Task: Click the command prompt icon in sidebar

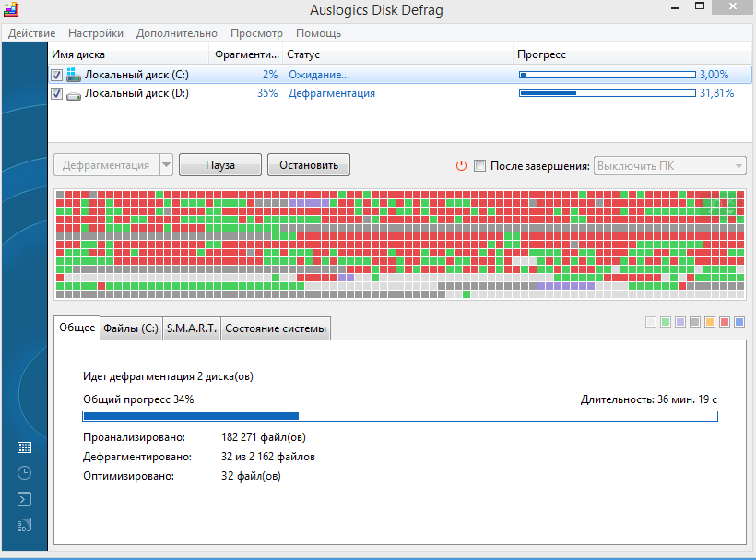Action: (24, 499)
